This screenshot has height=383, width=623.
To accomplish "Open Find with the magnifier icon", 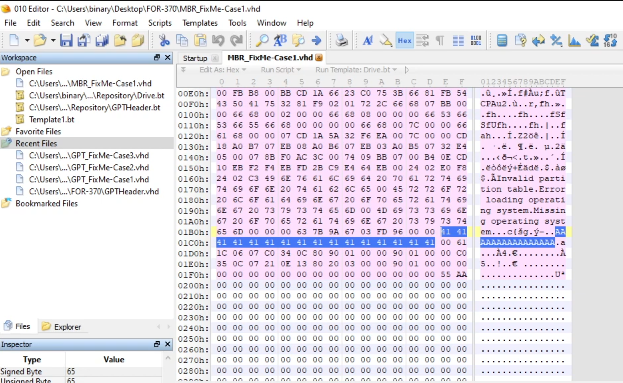I will [x=262, y=40].
